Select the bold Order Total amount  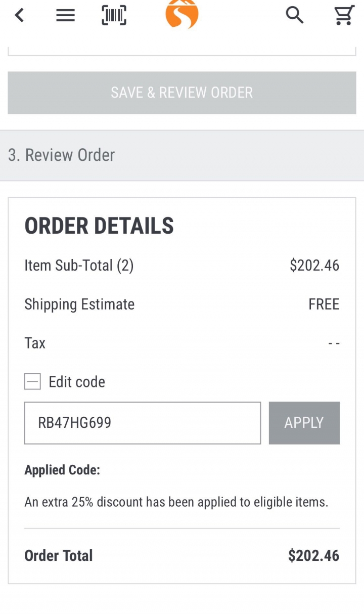coord(313,555)
